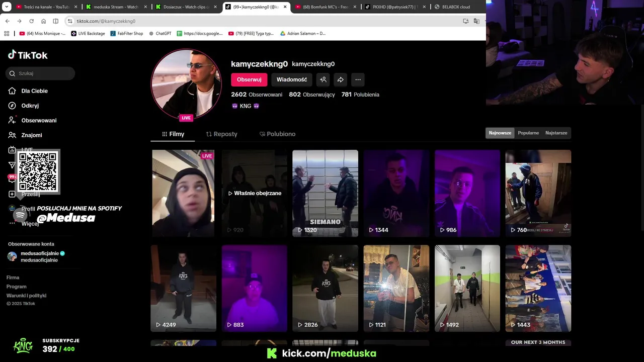Click 2602 Obserwowani count

[x=257, y=95]
